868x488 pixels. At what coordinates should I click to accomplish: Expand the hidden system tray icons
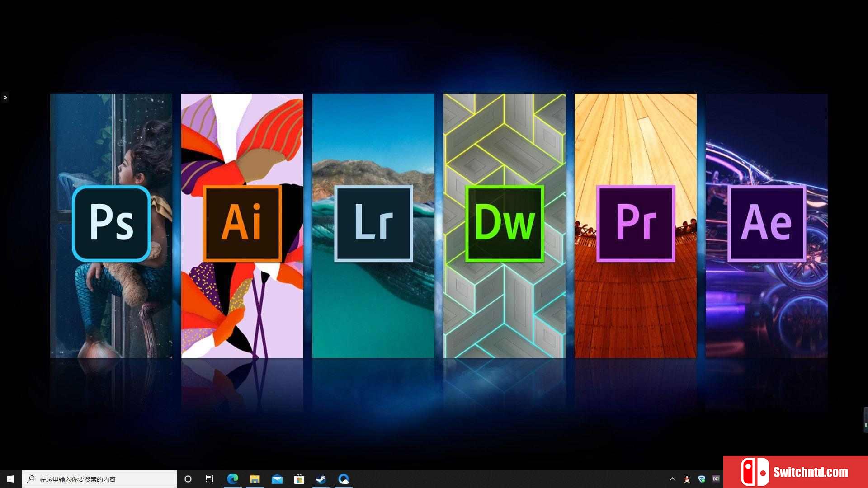(x=672, y=479)
